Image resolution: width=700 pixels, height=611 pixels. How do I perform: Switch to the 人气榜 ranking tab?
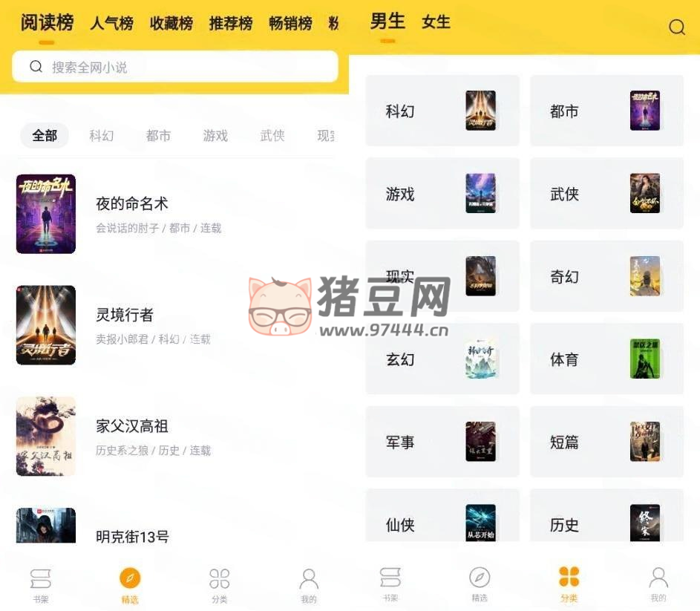point(111,24)
